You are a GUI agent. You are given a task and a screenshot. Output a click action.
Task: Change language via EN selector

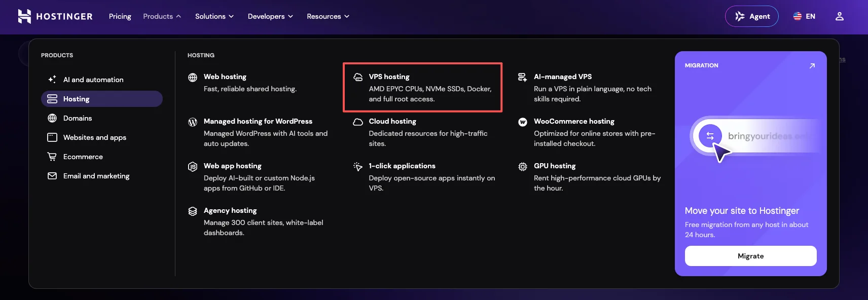point(805,16)
